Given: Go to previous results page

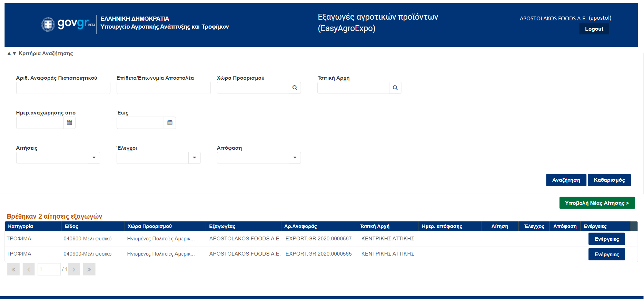Looking at the screenshot, I should click(x=29, y=269).
